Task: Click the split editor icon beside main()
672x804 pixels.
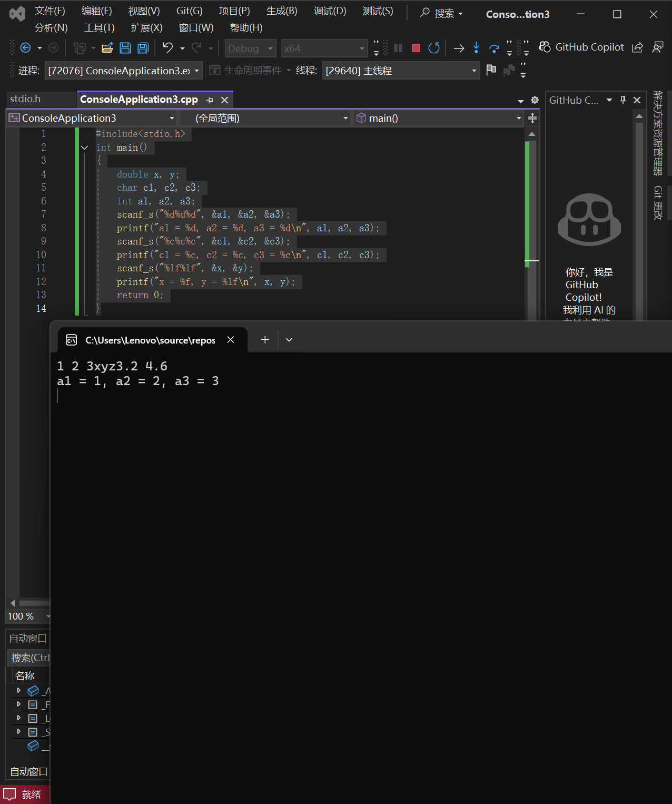Action: click(x=532, y=118)
